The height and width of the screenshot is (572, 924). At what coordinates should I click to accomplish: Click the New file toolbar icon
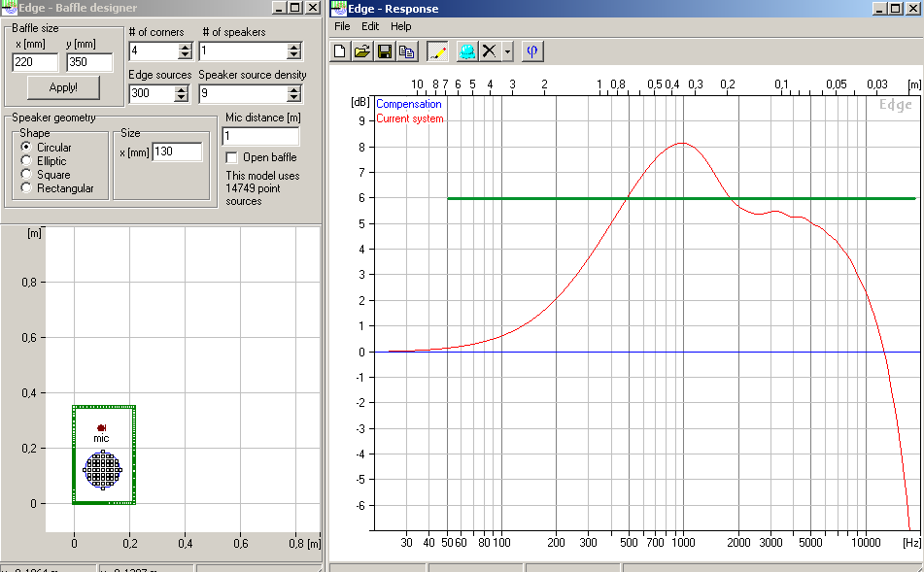pos(341,50)
